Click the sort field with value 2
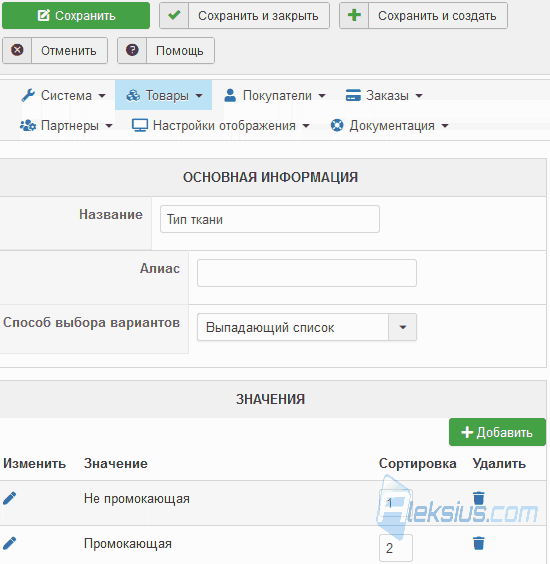The width and height of the screenshot is (550, 564). [x=396, y=548]
